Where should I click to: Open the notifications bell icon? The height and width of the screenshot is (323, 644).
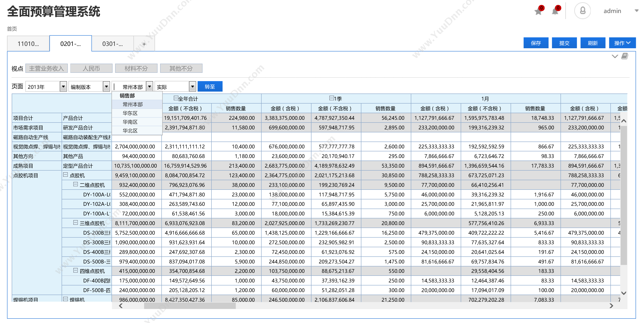[x=555, y=12]
